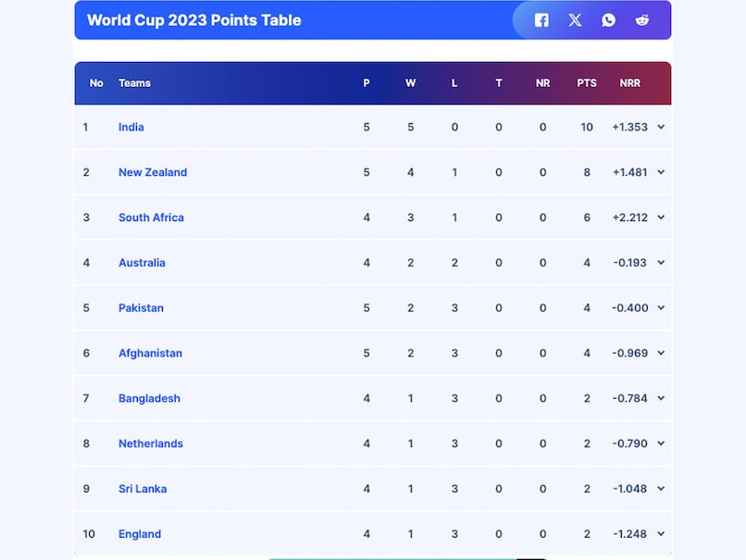Expand the England row chevron
The width and height of the screenshot is (746, 560).
[x=661, y=534]
